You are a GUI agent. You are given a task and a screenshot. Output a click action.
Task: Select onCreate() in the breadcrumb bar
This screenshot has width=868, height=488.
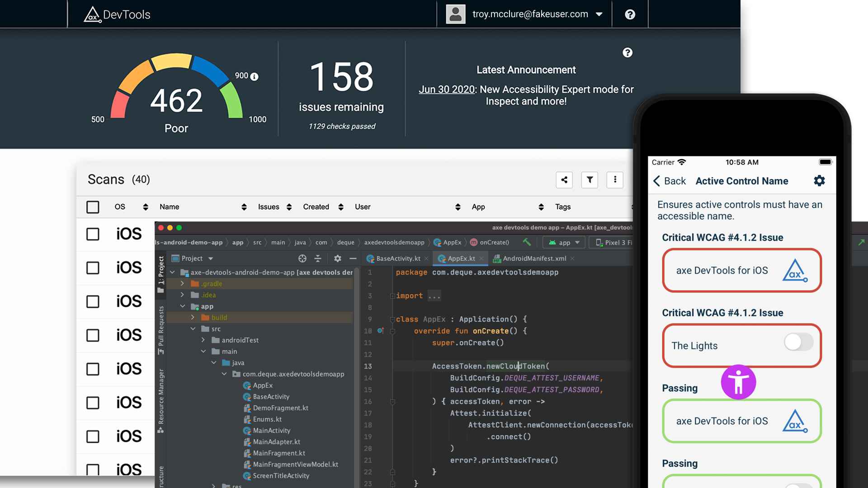click(495, 242)
